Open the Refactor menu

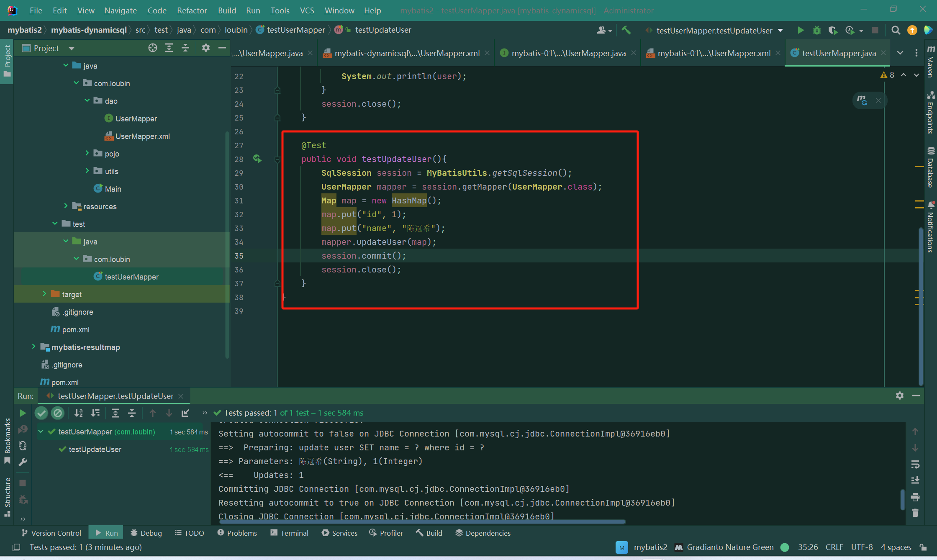pyautogui.click(x=192, y=10)
